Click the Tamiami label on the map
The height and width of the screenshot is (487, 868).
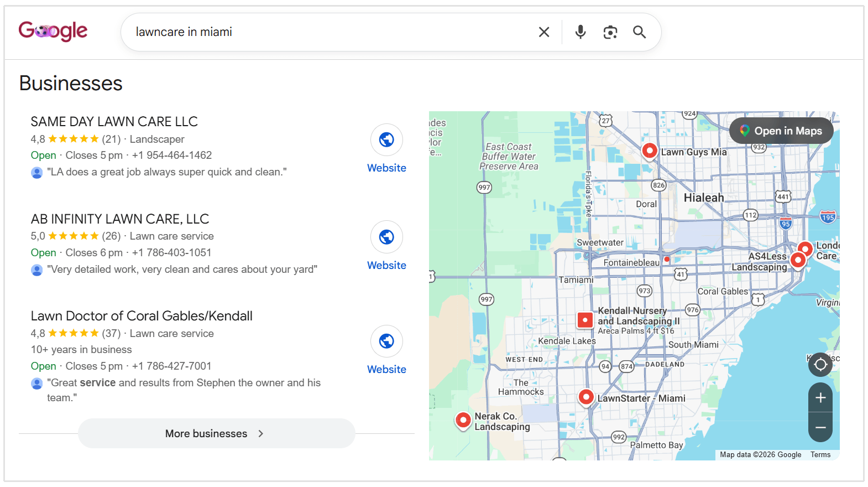[576, 280]
